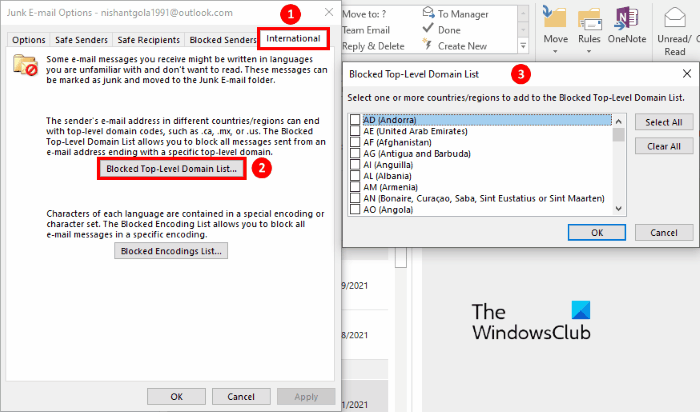Click the Junk E-mail folder icon
The width and height of the screenshot is (700, 412).
(25, 65)
